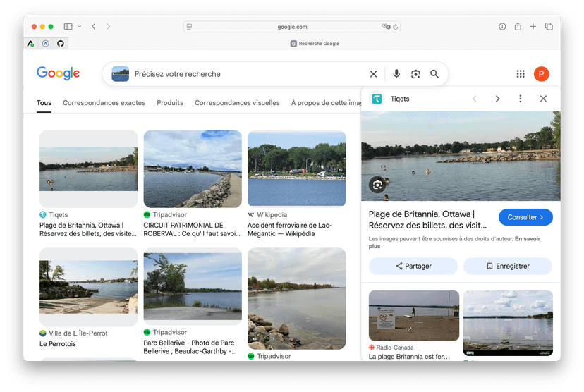The height and width of the screenshot is (392, 584).
Task: Expand the Safari sidebar dropdown chevron
Action: click(79, 27)
